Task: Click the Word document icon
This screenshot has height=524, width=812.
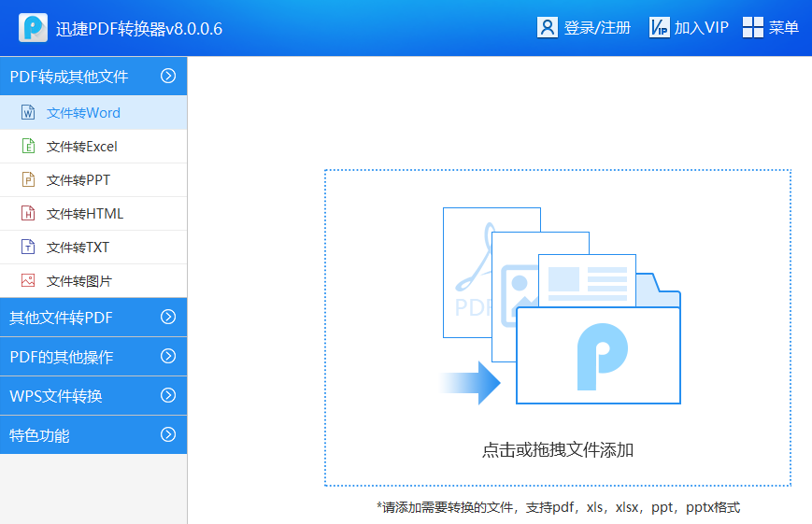Action: click(x=28, y=112)
